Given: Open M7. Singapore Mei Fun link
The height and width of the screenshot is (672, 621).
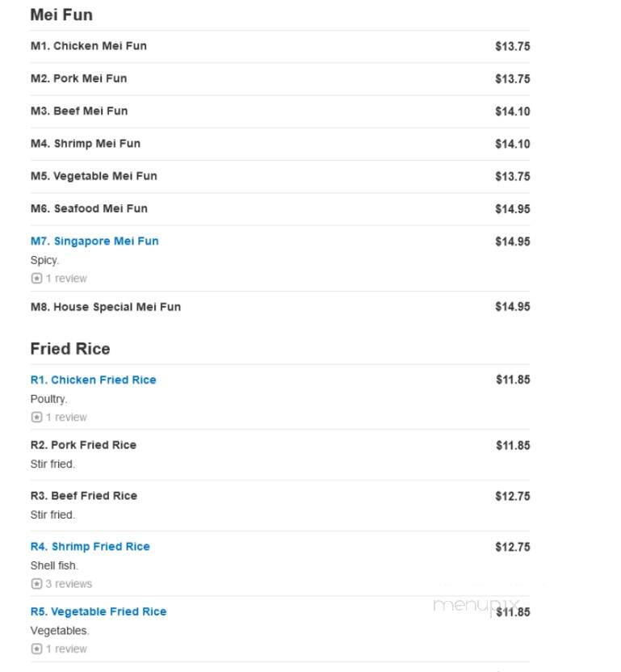Looking at the screenshot, I should [x=94, y=241].
